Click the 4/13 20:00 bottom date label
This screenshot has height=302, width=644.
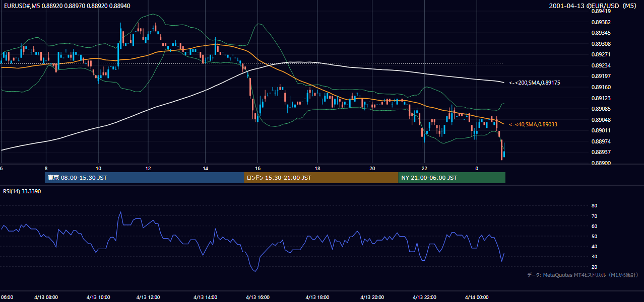[372, 297]
